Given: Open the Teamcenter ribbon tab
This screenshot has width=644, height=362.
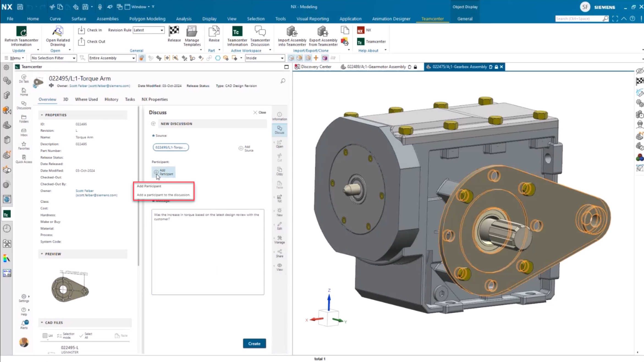Looking at the screenshot, I should (x=432, y=19).
